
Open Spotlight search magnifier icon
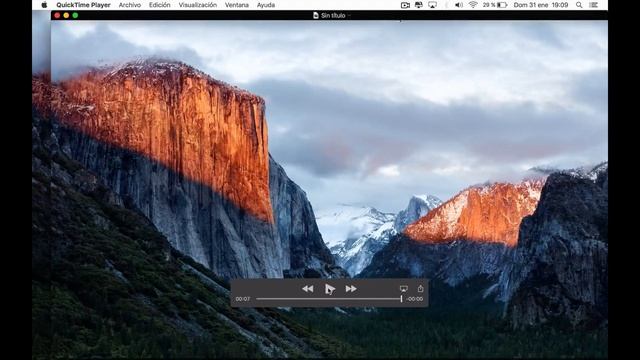click(579, 5)
